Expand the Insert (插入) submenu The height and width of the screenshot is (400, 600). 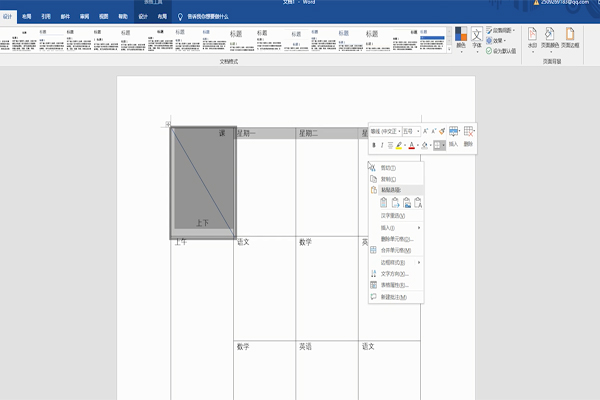click(x=396, y=228)
